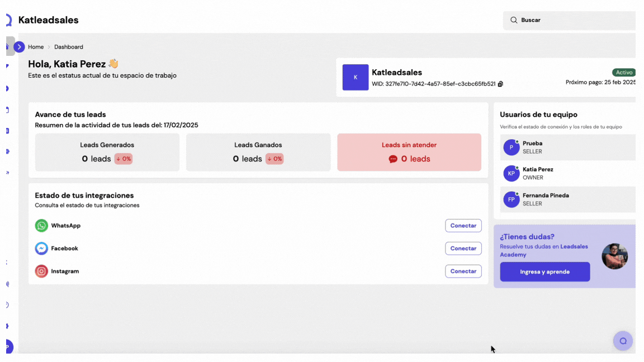The image size is (644, 362).
Task: Click the Instagram integration icon
Action: pos(41,271)
